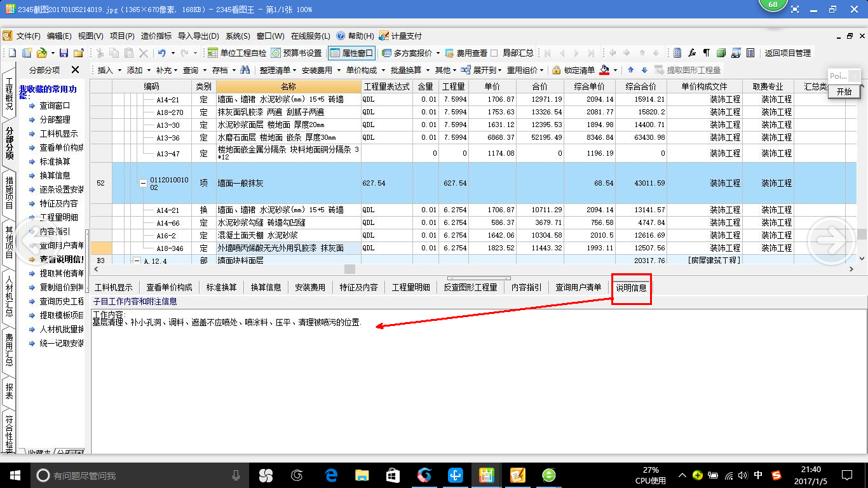Click the calculator icon
Image resolution: width=868 pixels, height=488 pixels.
(677, 53)
